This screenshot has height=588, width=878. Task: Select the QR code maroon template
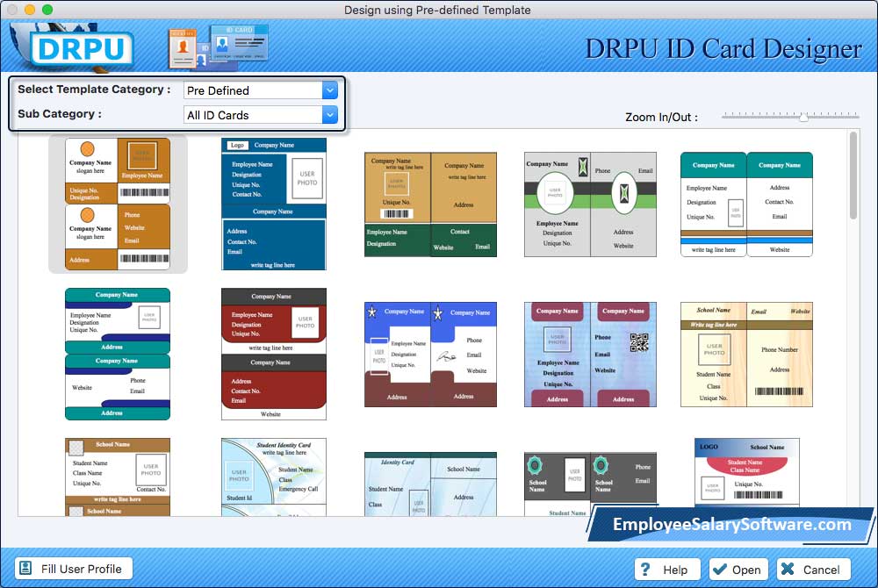click(590, 354)
